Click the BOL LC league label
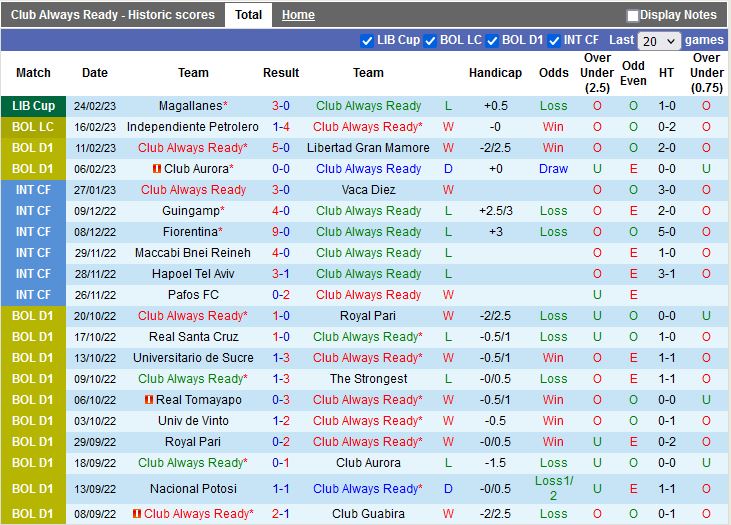The width and height of the screenshot is (731, 525). 33,127
